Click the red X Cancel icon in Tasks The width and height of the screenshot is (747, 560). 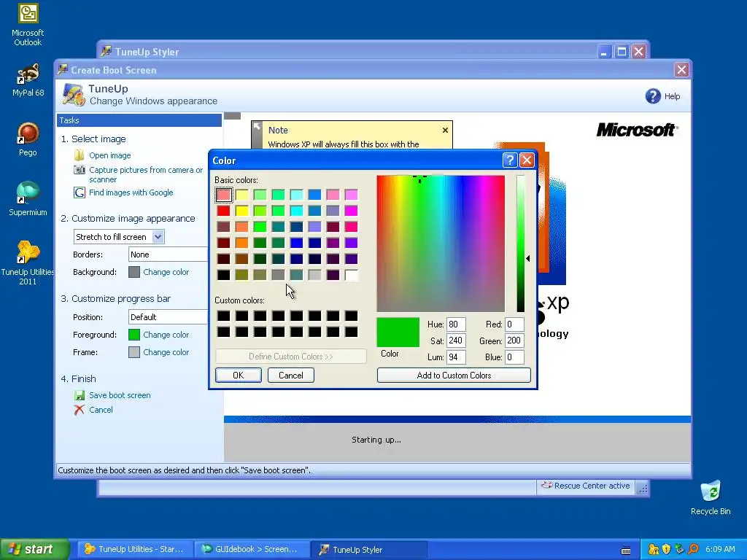79,410
